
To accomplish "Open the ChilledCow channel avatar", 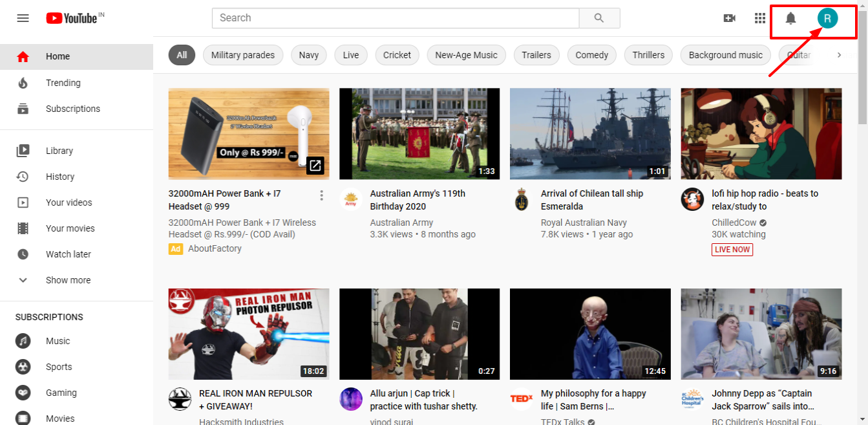I will point(692,200).
